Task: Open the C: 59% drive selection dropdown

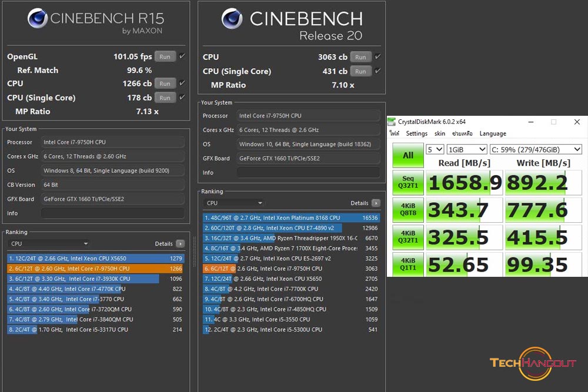Action: coord(536,149)
